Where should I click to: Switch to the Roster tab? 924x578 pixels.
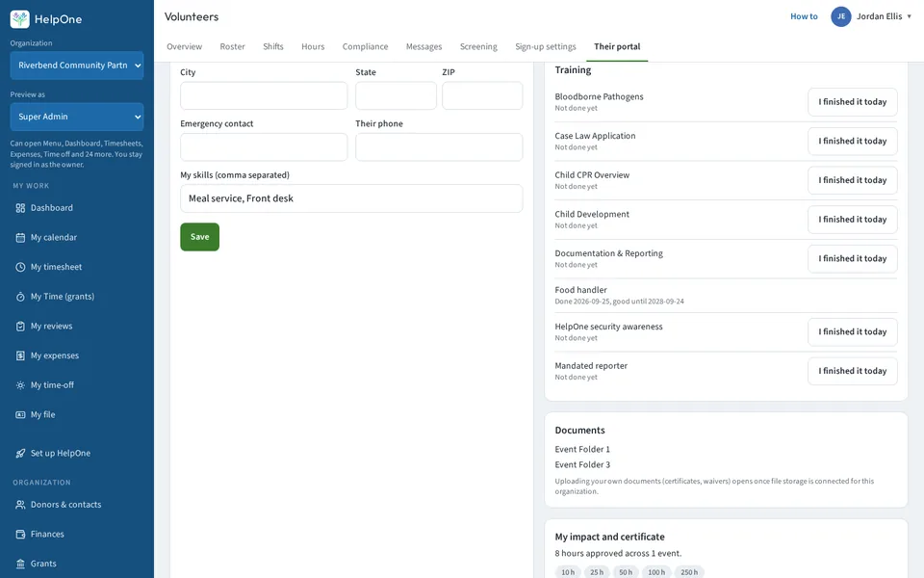[x=232, y=46]
